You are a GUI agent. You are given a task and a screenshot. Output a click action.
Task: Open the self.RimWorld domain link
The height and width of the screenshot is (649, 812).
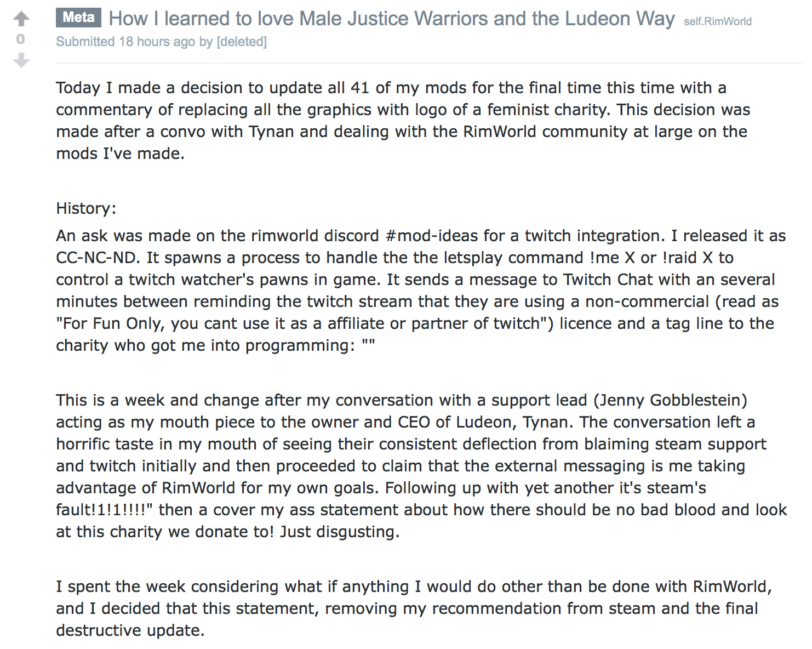click(717, 21)
